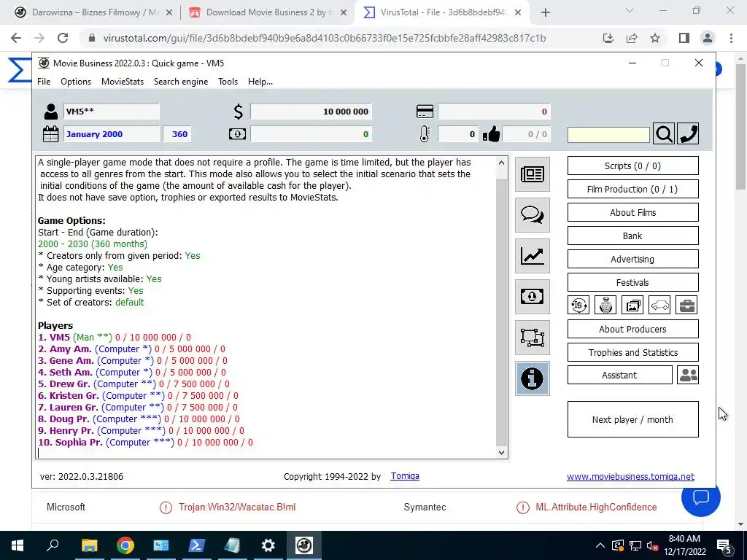Open Trophies and Statistics
Image resolution: width=747 pixels, height=560 pixels.
(632, 352)
